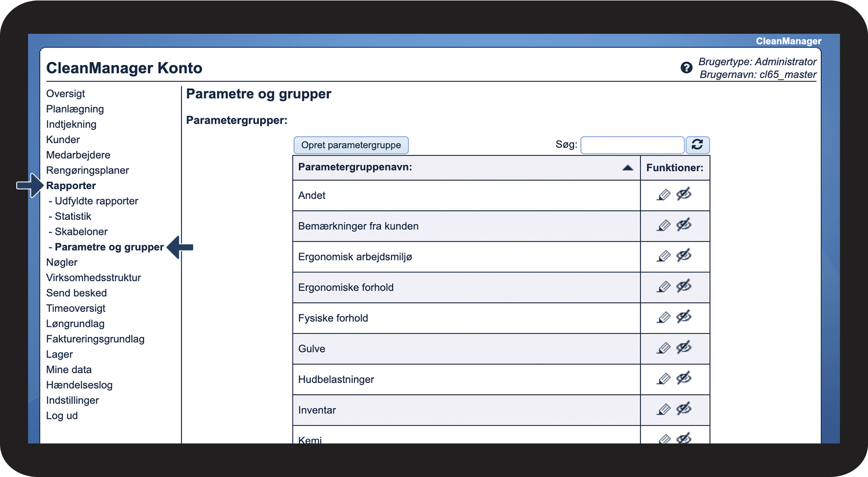Viewport: 868px width, 477px height.
Task: Edit the Ergonomisk arbejdsmiljø group
Action: click(x=663, y=256)
